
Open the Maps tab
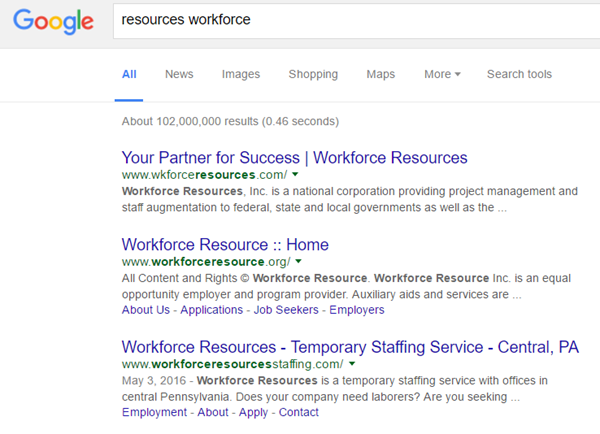(380, 74)
